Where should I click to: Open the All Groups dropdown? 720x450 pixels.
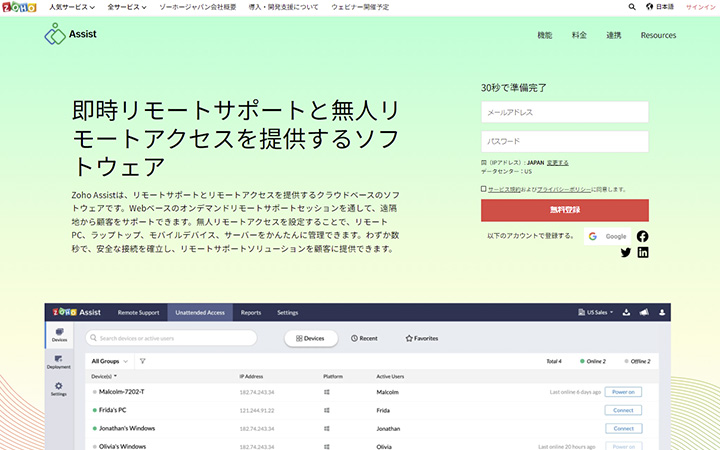pos(110,361)
